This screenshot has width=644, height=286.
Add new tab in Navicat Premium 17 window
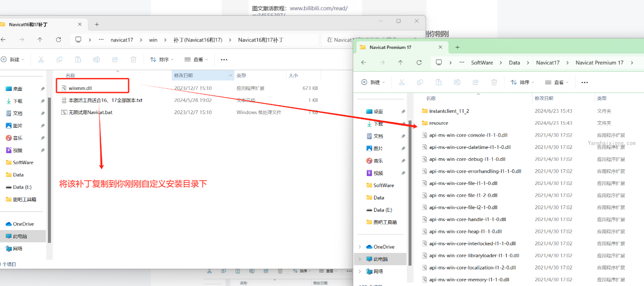[x=458, y=47]
